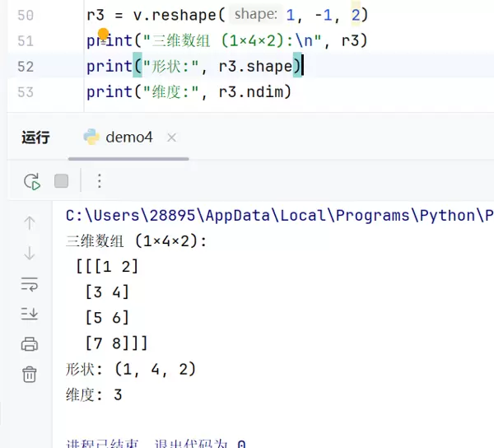Open the three-dot more options menu
This screenshot has width=494, height=448.
coord(99,181)
